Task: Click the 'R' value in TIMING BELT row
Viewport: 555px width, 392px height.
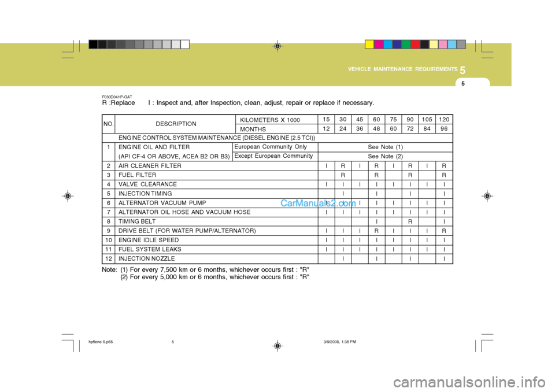Action: pos(410,221)
